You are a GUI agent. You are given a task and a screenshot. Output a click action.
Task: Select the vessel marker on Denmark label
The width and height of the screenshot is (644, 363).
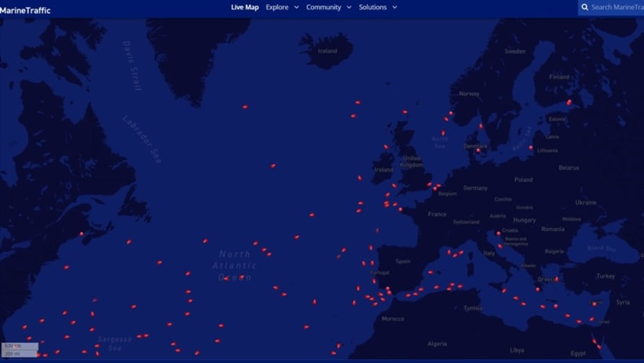pos(478,149)
